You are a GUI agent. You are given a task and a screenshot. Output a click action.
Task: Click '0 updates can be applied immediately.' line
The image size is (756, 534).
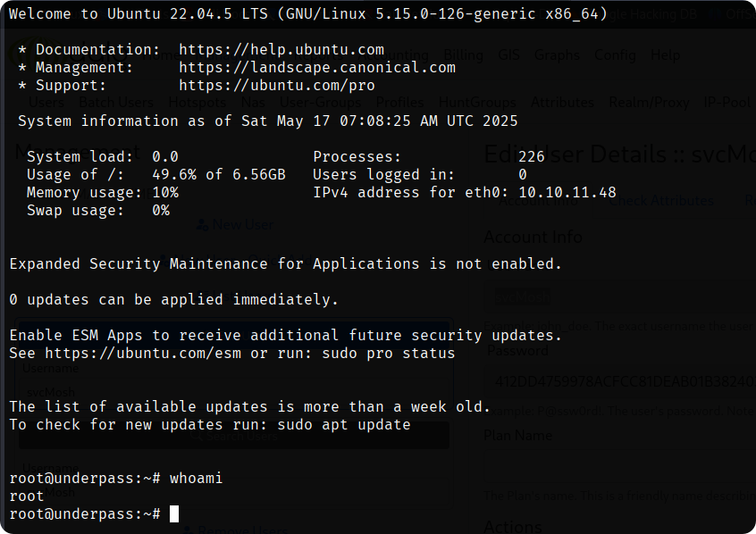point(173,299)
